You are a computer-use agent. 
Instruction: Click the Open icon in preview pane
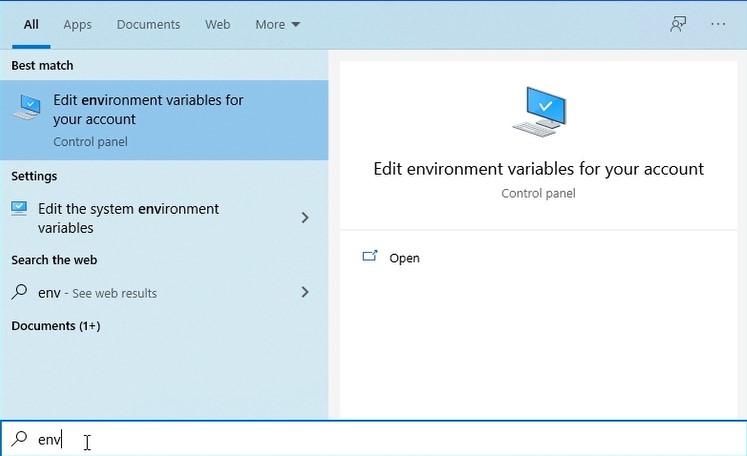pos(370,257)
